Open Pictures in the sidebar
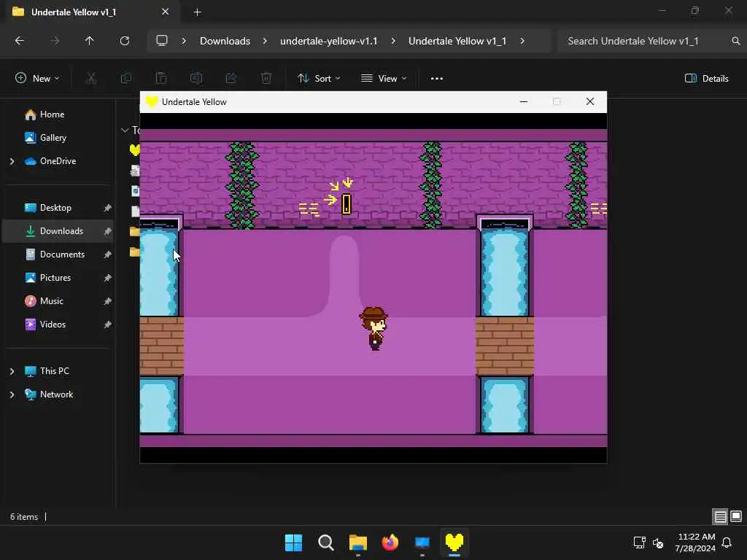This screenshot has height=560, width=747. [x=55, y=278]
